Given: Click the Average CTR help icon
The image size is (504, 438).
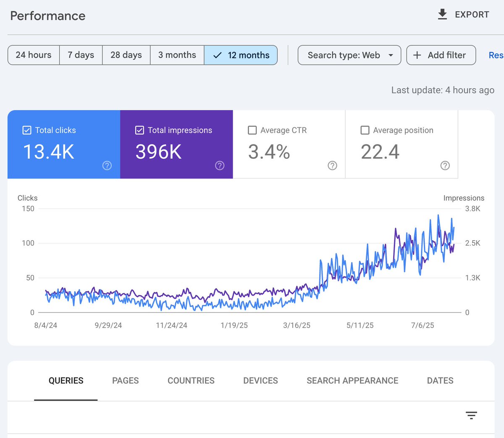Looking at the screenshot, I should pyautogui.click(x=332, y=166).
